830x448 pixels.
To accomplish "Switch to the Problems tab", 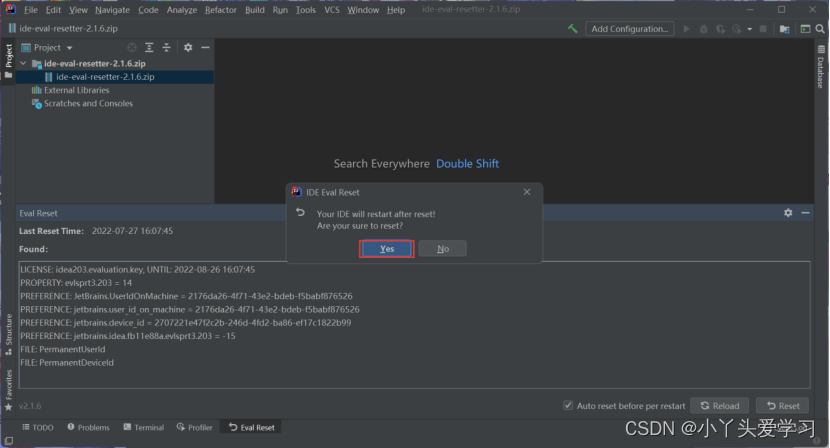I will (88, 427).
